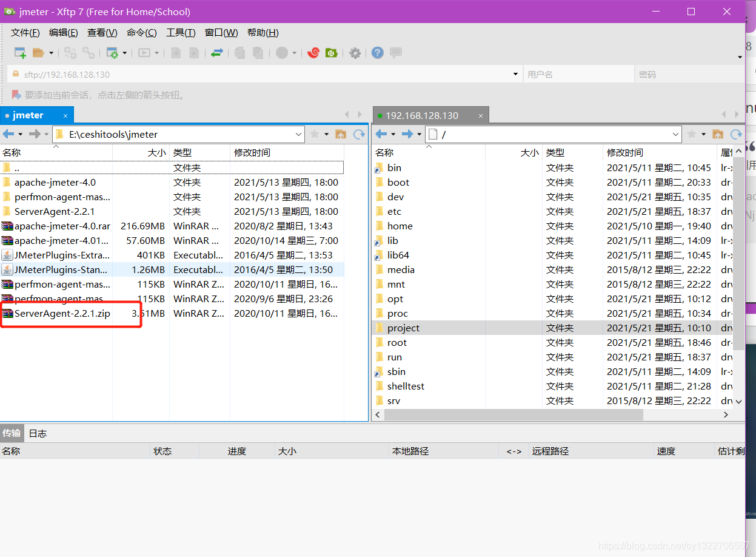Click the local pane bookmark star icon
Image resolution: width=756 pixels, height=557 pixels.
pyautogui.click(x=315, y=134)
